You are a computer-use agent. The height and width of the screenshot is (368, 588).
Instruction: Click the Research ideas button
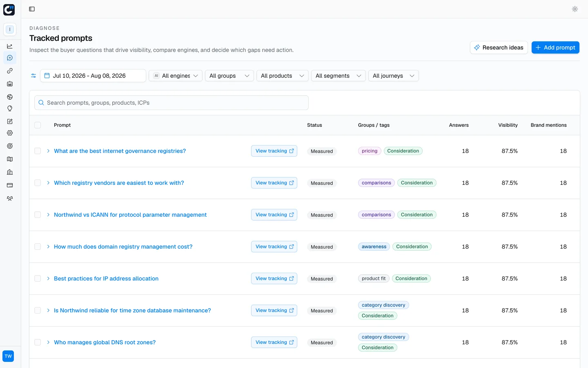click(x=499, y=47)
